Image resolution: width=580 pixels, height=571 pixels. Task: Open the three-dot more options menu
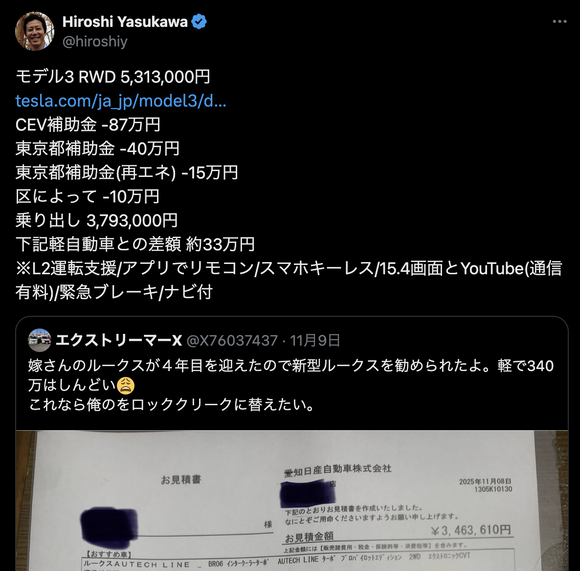click(560, 22)
